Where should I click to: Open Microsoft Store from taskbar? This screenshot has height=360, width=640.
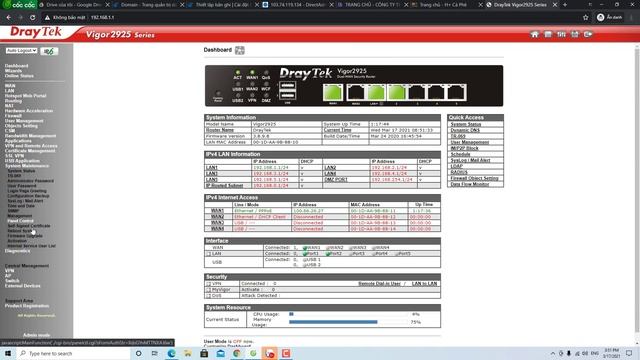[204, 353]
